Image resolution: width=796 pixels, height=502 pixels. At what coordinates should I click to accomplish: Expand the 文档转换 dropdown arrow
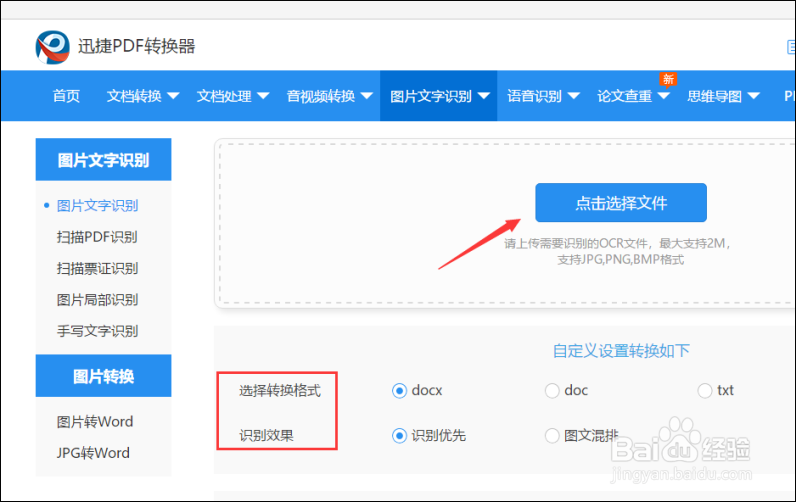173,96
